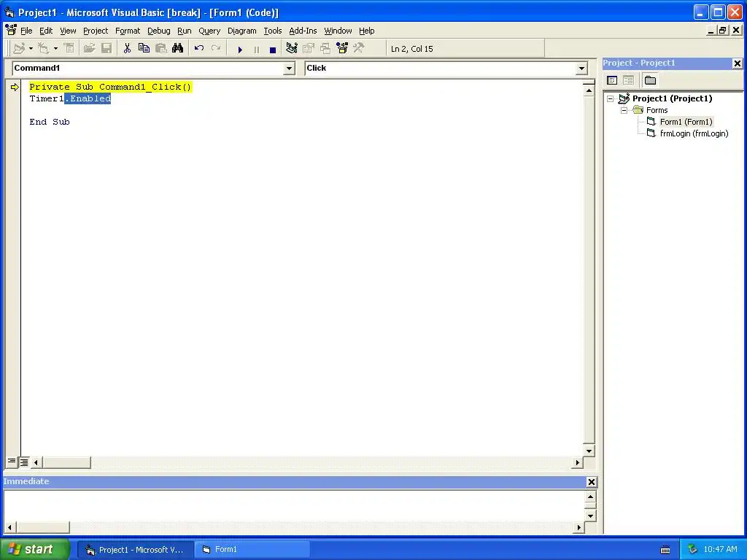Open the Add Standard EXE Project dropdown arrow
The image size is (747, 560).
point(31,49)
